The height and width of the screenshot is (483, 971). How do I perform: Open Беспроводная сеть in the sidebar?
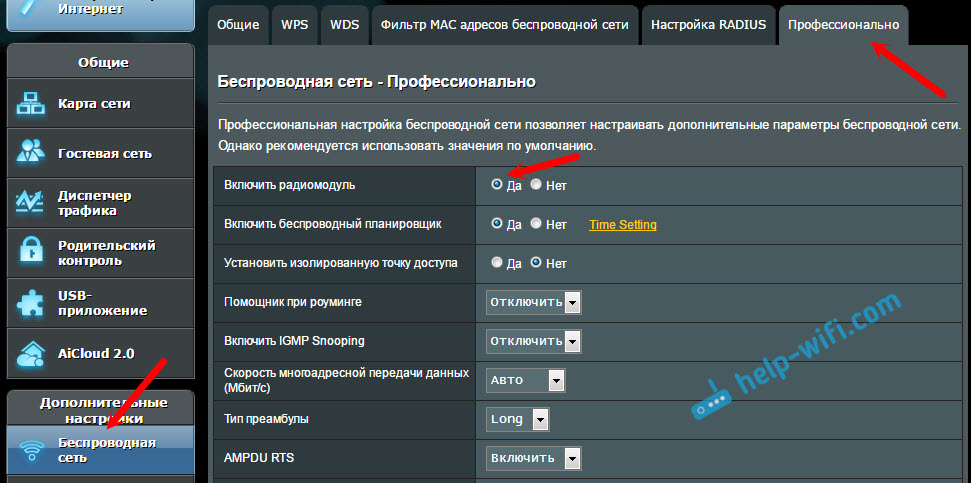[100, 450]
